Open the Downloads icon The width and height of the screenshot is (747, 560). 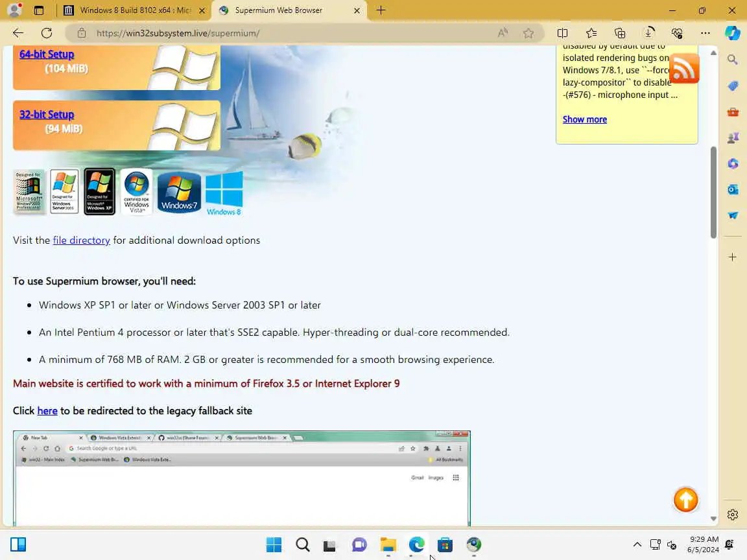648,33
